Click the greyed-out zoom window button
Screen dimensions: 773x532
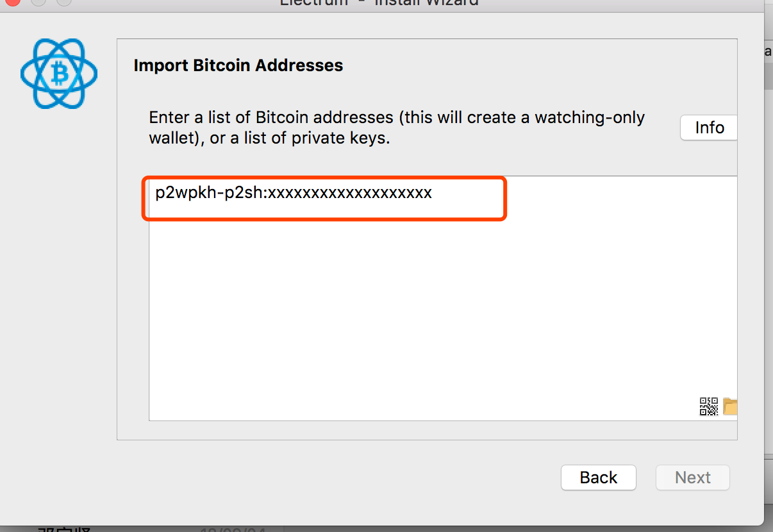pos(64,3)
